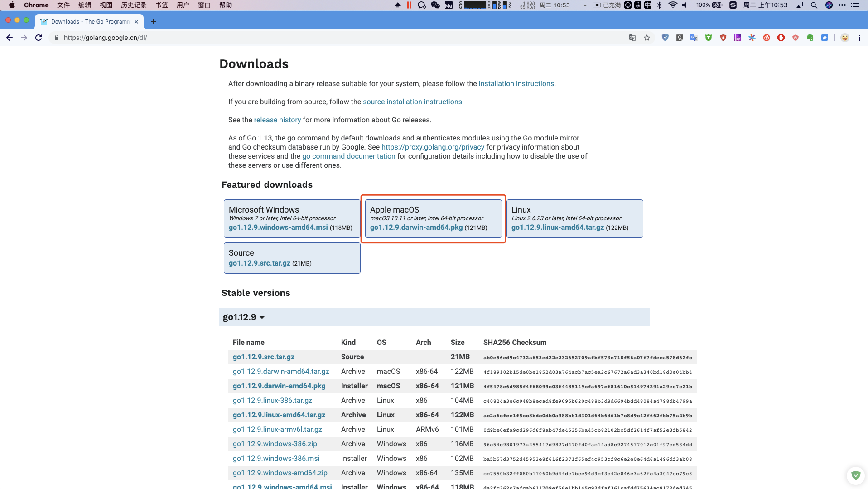
Task: Open Chrome's three-dot menu
Action: 859,38
